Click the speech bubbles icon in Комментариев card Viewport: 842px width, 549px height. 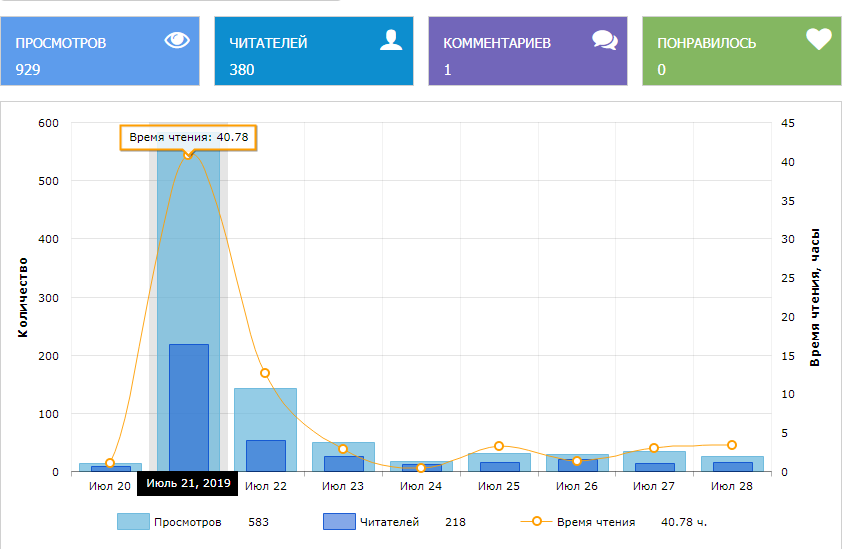point(604,40)
